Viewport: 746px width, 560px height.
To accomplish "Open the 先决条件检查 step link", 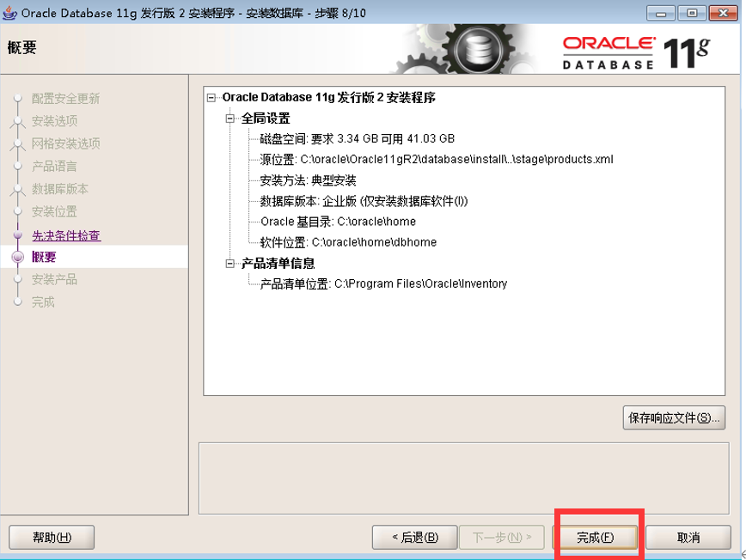I will click(66, 235).
